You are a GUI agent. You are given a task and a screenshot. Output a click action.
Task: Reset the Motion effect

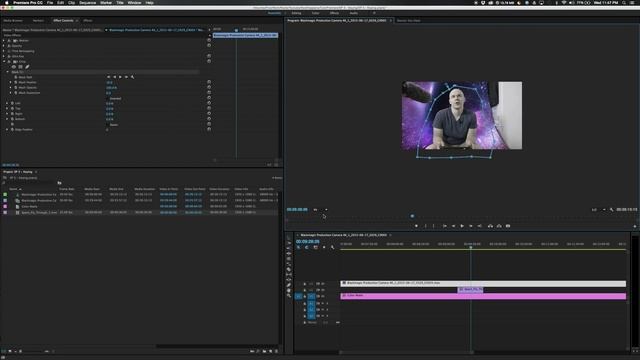pos(209,40)
